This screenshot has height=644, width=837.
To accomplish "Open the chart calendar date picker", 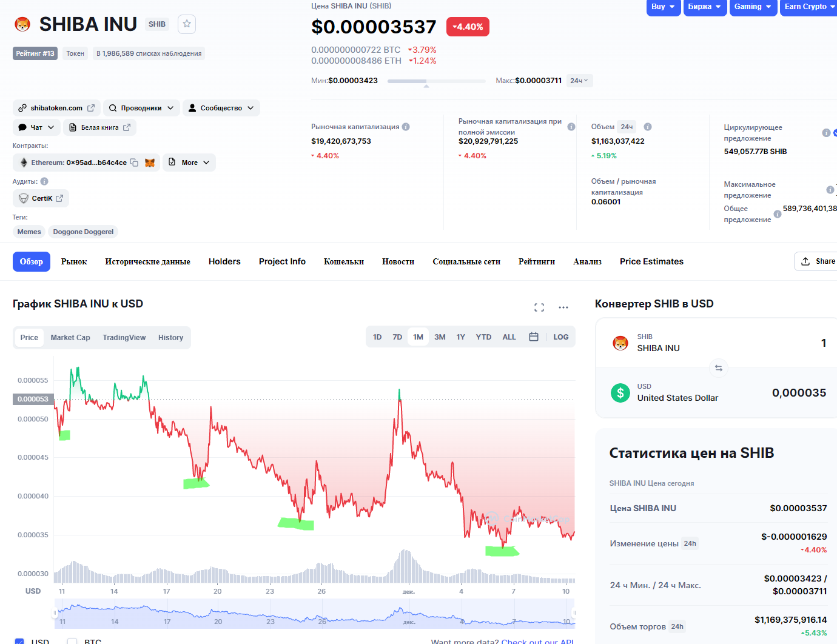I will [x=534, y=337].
